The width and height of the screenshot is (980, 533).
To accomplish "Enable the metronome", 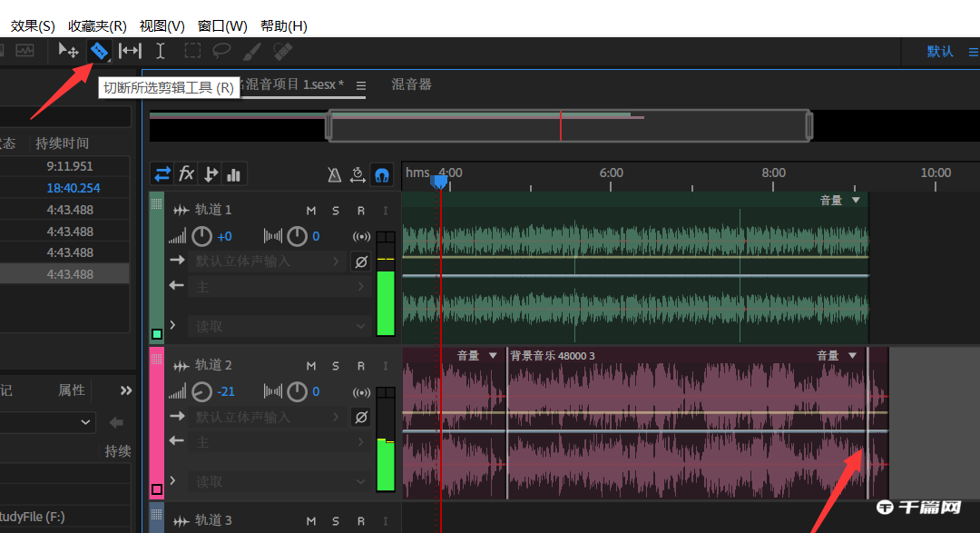I will pyautogui.click(x=334, y=173).
